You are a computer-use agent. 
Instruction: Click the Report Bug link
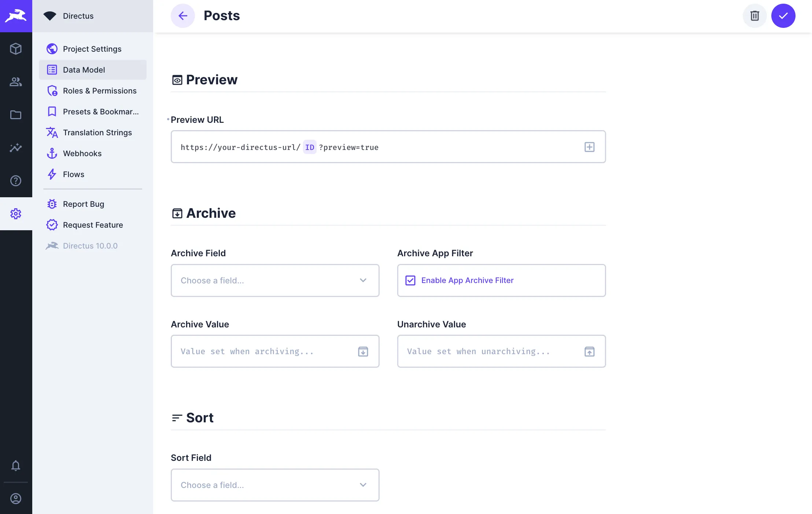[83, 204]
